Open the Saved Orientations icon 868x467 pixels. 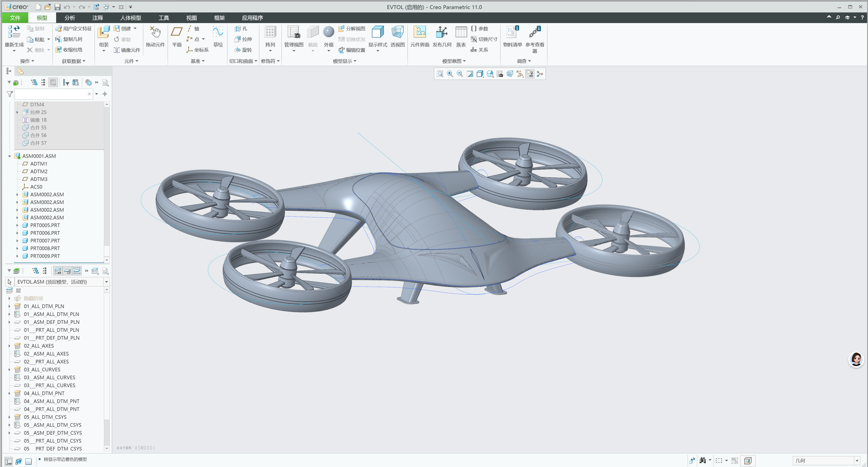pyautogui.click(x=490, y=74)
